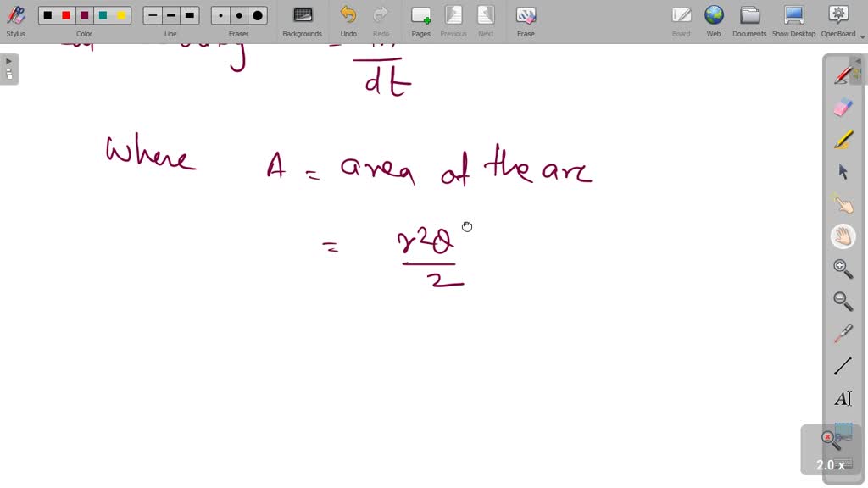Image resolution: width=868 pixels, height=488 pixels.
Task: Select the interact with items hand pointer
Action: 843,204
